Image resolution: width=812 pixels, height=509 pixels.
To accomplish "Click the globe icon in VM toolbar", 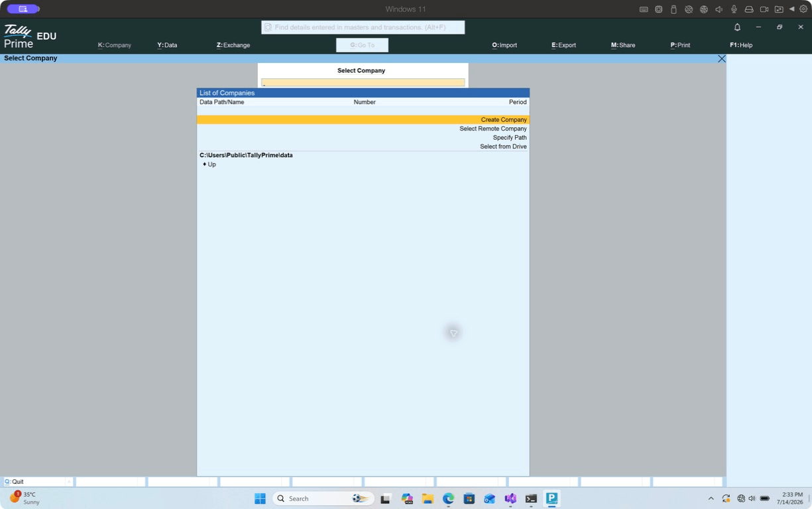I will click(704, 9).
